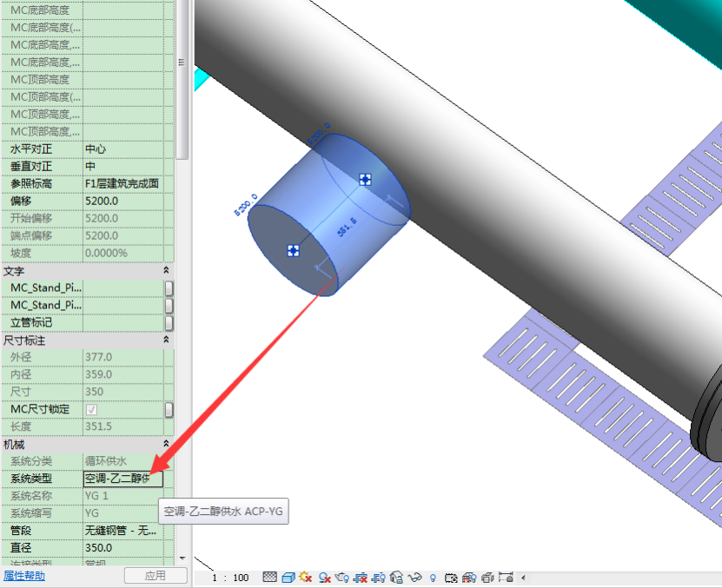Click the 外径 value 377.0
This screenshot has width=722, height=588.
98,357
